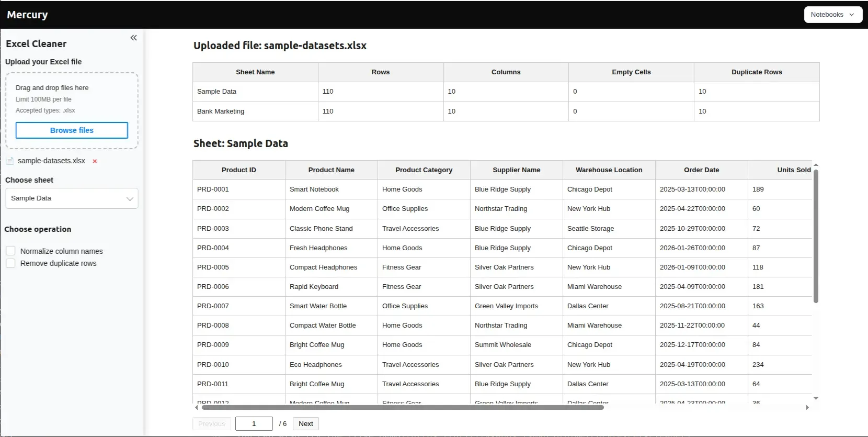868x437 pixels.
Task: Click the Classic Phone Stand cell
Action: [332, 229]
